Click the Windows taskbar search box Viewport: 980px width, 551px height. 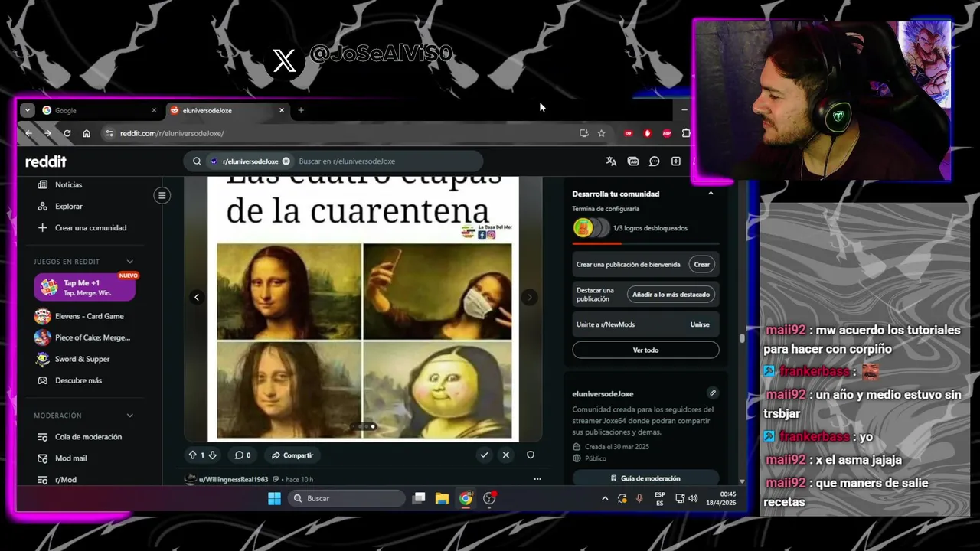pyautogui.click(x=346, y=498)
